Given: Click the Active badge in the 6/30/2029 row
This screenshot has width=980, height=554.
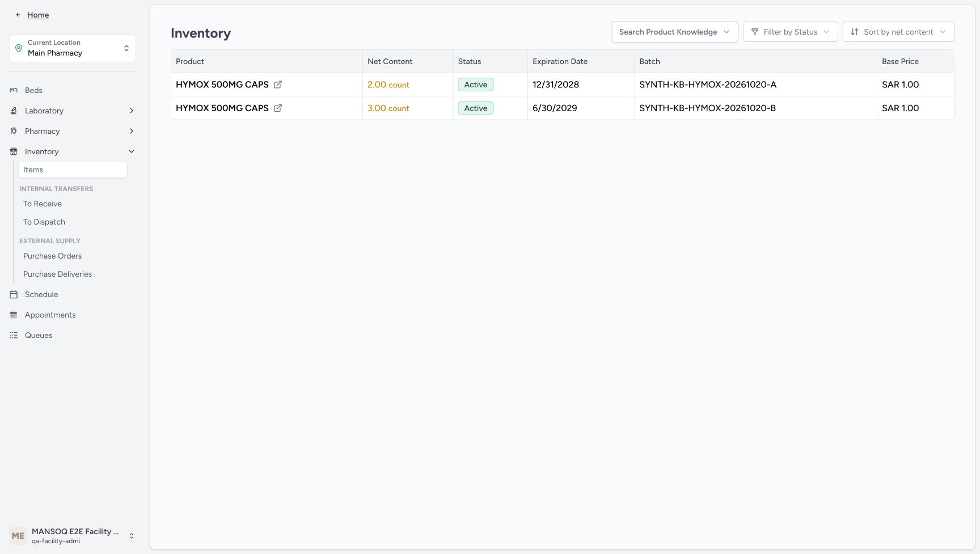Looking at the screenshot, I should coord(476,108).
